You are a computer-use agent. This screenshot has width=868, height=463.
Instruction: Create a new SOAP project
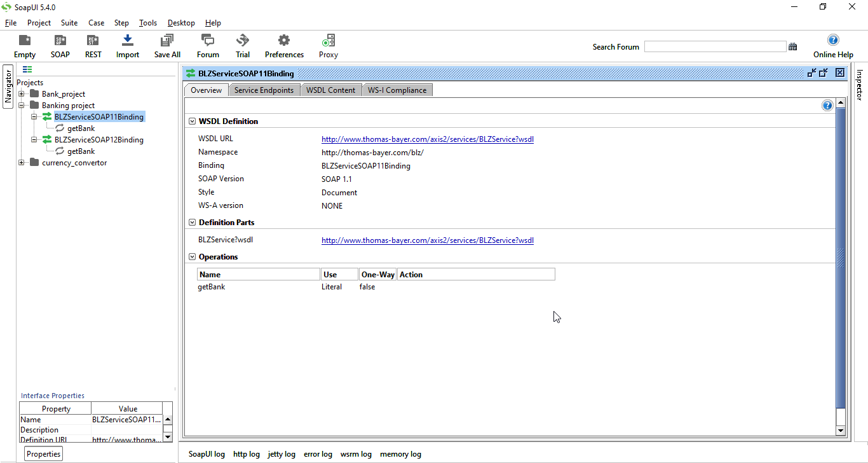click(x=60, y=45)
